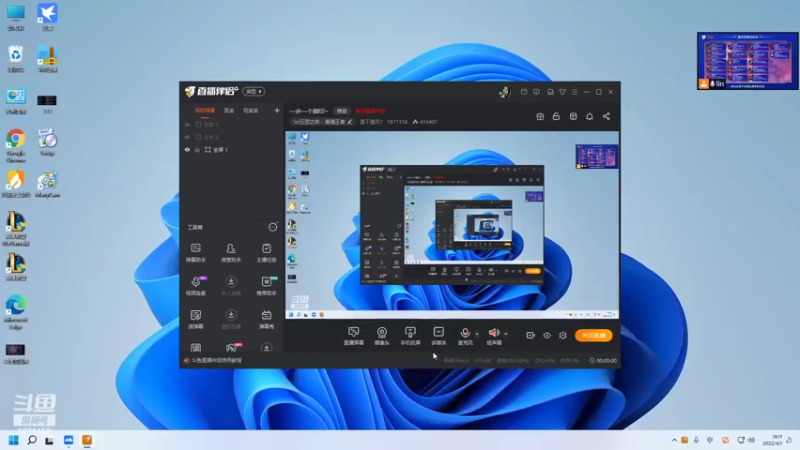Screen dimensions: 800x450
Task: Open the hamburger menu in the title bar
Action: [x=574, y=92]
